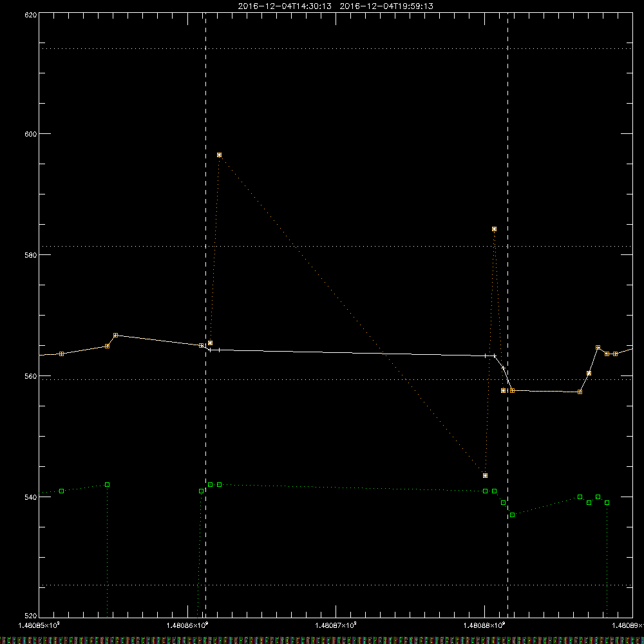Click the 1.48087×10⁹ x-axis label
This screenshot has height=644, width=644.
point(336,625)
